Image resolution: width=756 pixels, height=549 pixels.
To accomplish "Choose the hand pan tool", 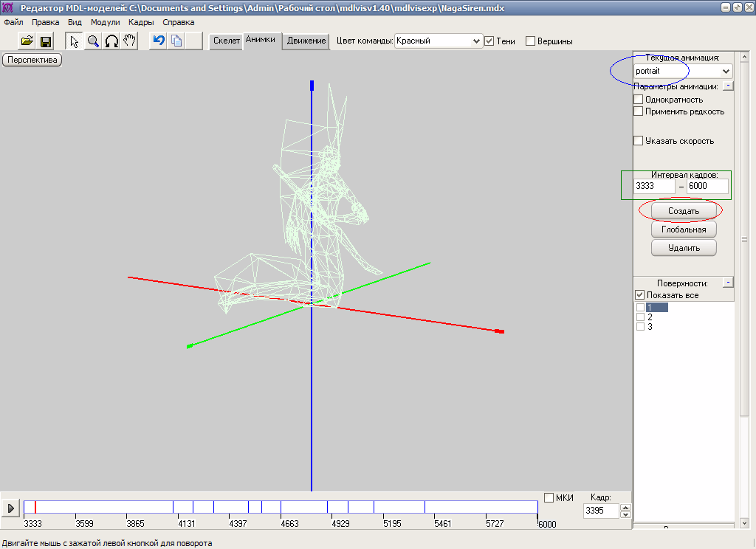I will pyautogui.click(x=130, y=41).
